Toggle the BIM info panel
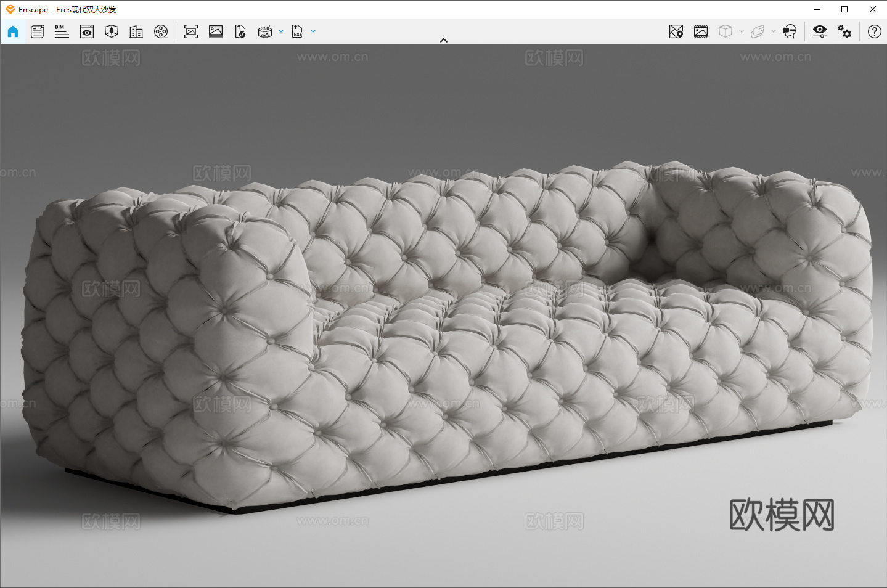887x588 pixels. [x=62, y=31]
